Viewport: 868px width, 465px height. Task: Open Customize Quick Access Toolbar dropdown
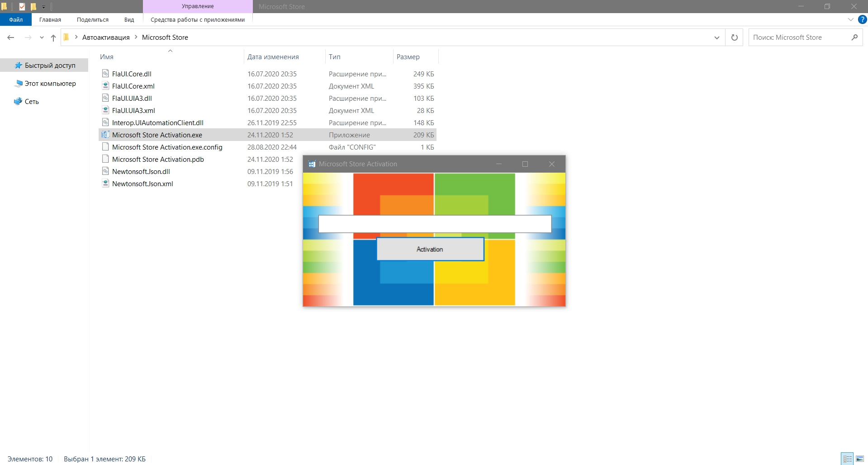tap(44, 7)
